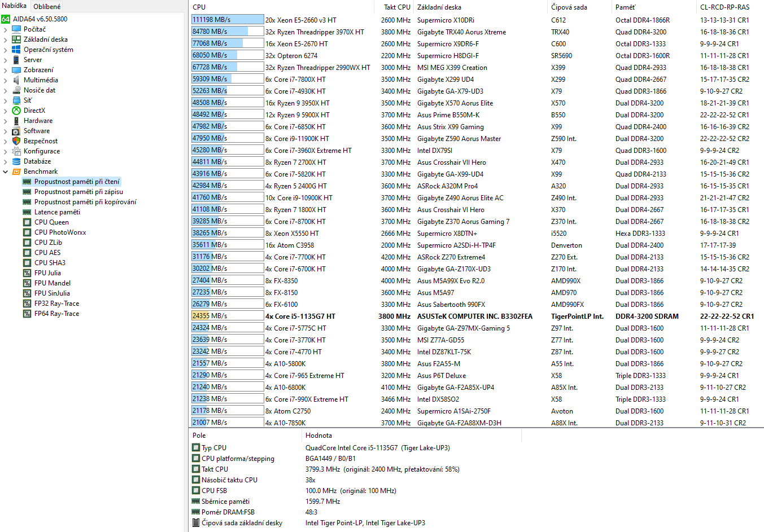Open the CPU SHA3 benchmark
The image size is (764, 532).
(50, 263)
